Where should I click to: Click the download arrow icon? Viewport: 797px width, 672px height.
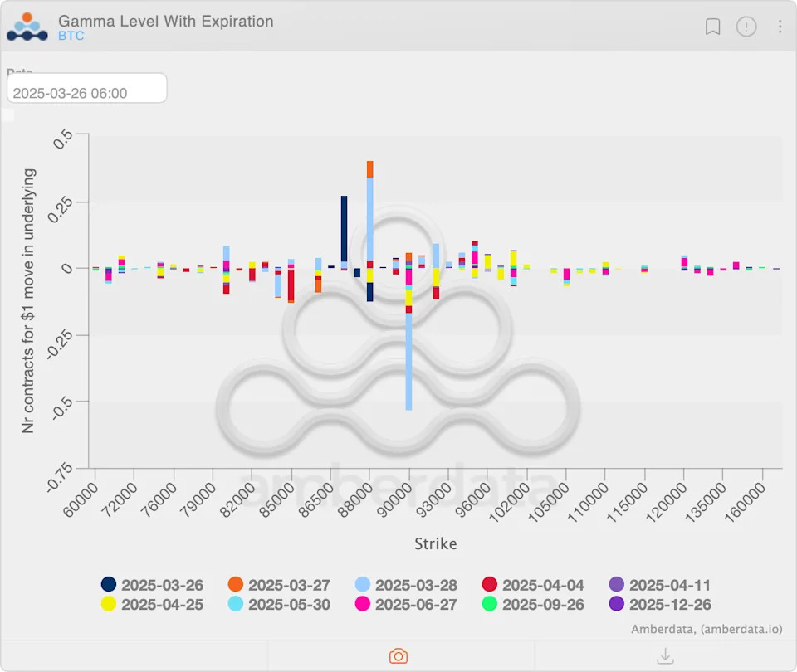[x=665, y=655]
